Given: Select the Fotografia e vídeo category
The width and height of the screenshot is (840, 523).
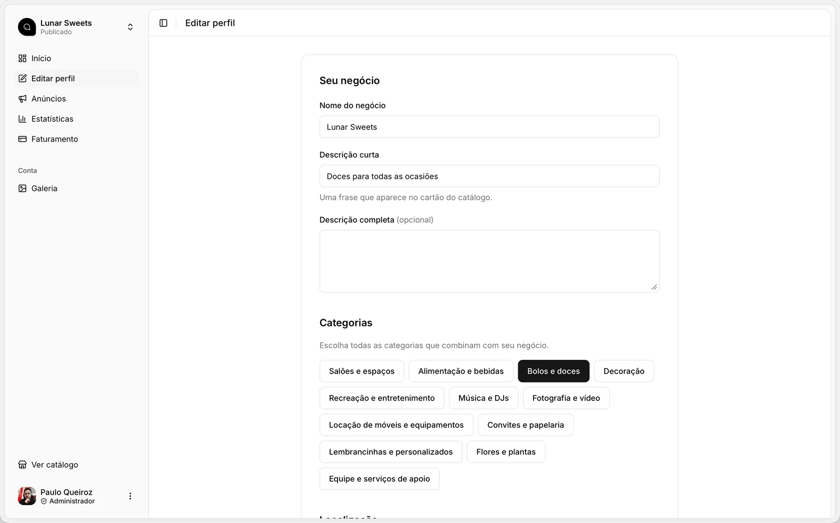Looking at the screenshot, I should (566, 398).
